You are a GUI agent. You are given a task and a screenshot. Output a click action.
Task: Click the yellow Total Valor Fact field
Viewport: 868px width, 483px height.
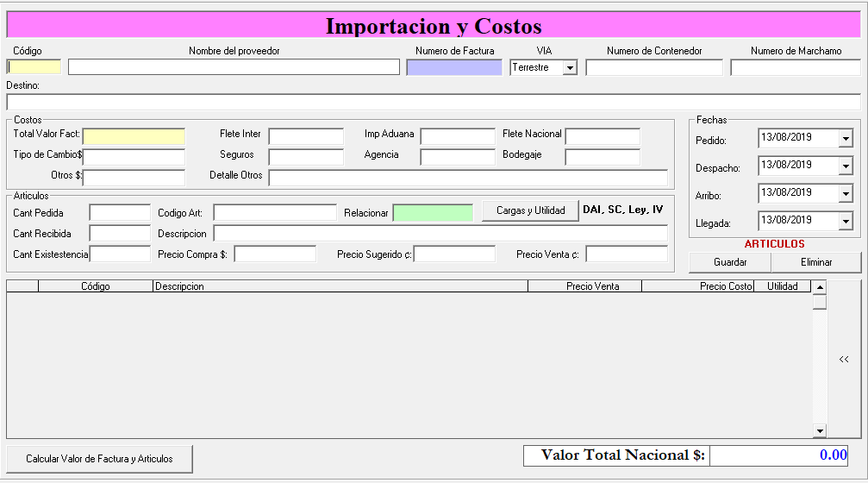point(134,136)
